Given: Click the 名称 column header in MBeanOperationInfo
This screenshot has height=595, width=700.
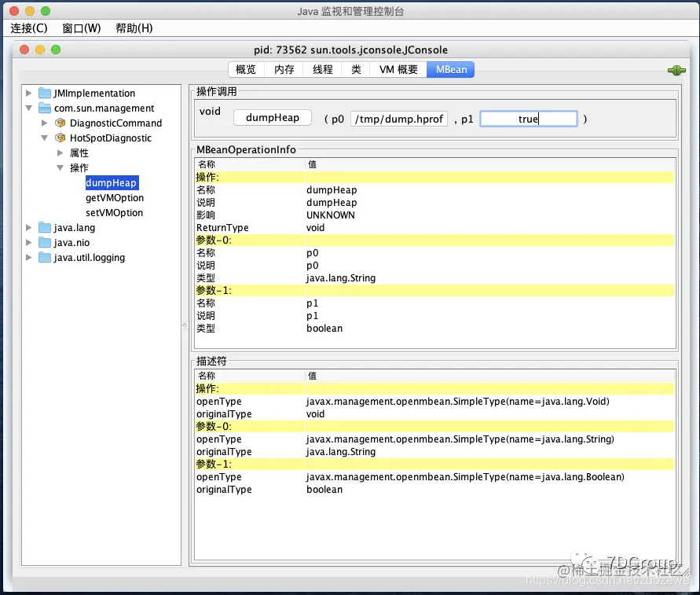Looking at the screenshot, I should 250,164.
